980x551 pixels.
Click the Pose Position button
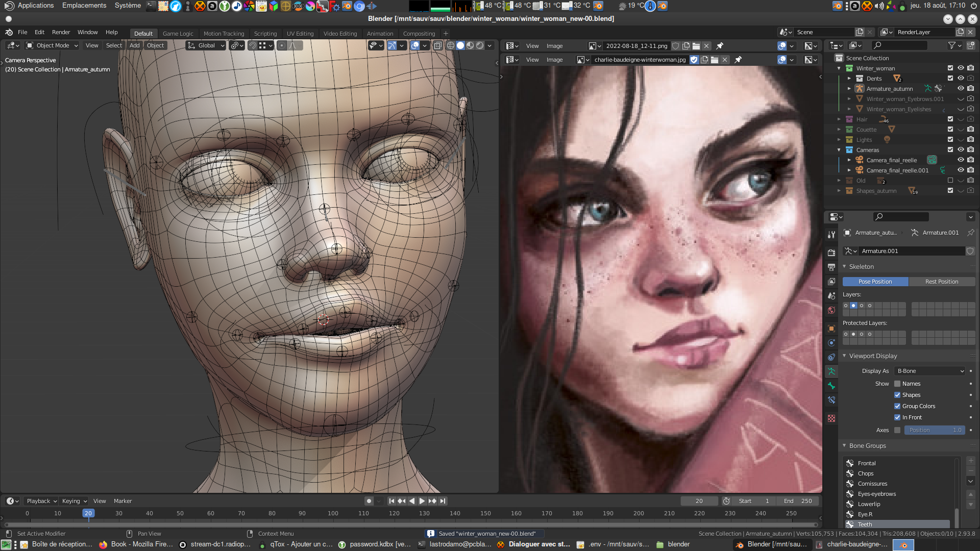pos(875,282)
